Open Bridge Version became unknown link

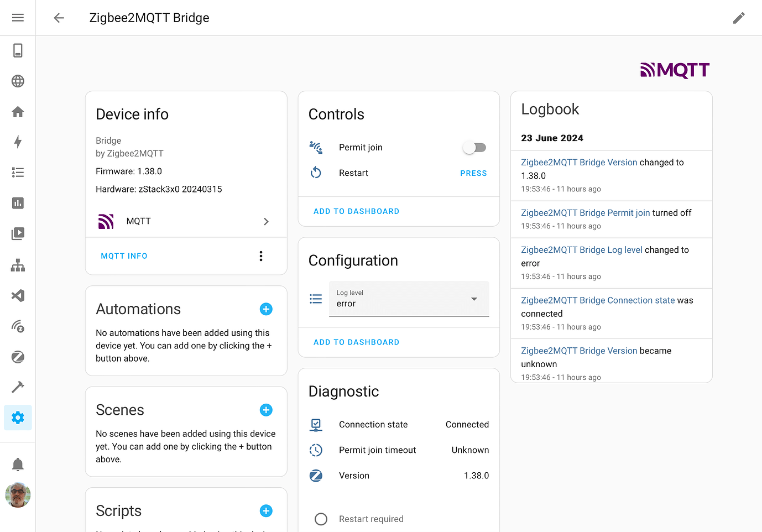(579, 351)
